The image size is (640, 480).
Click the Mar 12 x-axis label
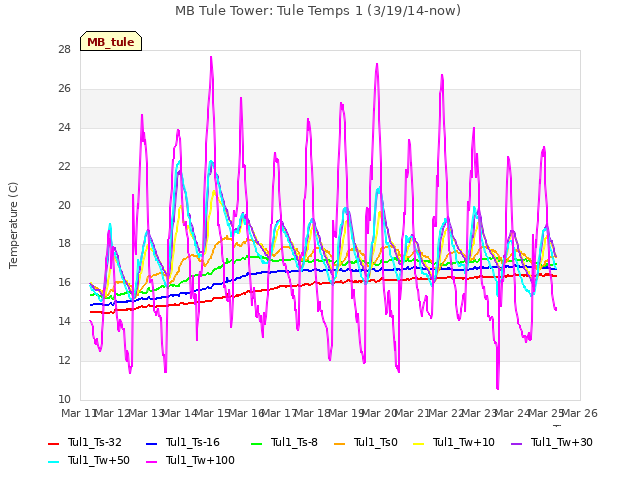112,413
